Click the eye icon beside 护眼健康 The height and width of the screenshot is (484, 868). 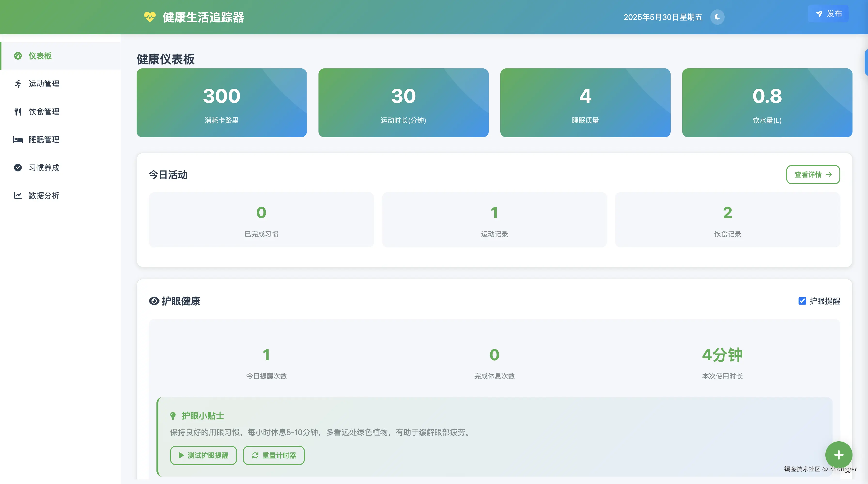pyautogui.click(x=154, y=301)
